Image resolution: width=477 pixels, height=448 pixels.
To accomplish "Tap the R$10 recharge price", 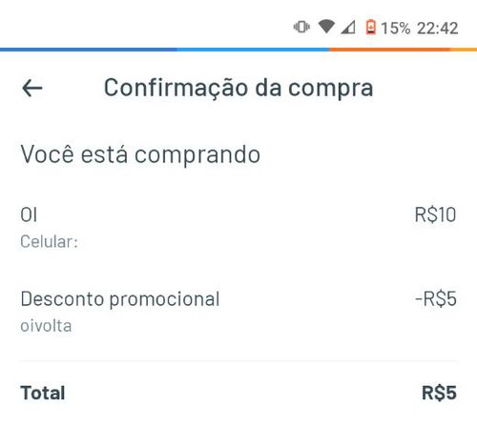I will [x=435, y=214].
